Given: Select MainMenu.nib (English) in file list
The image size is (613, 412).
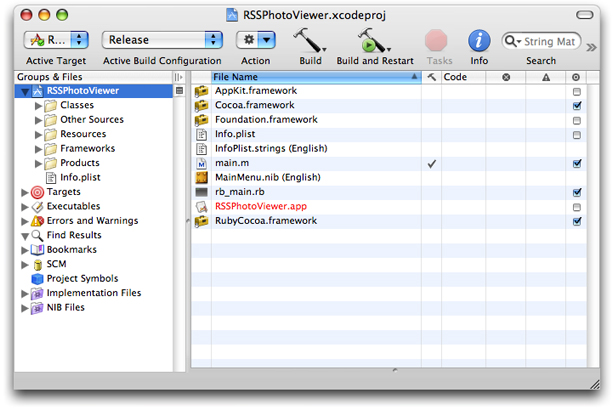Looking at the screenshot, I should 264,177.
